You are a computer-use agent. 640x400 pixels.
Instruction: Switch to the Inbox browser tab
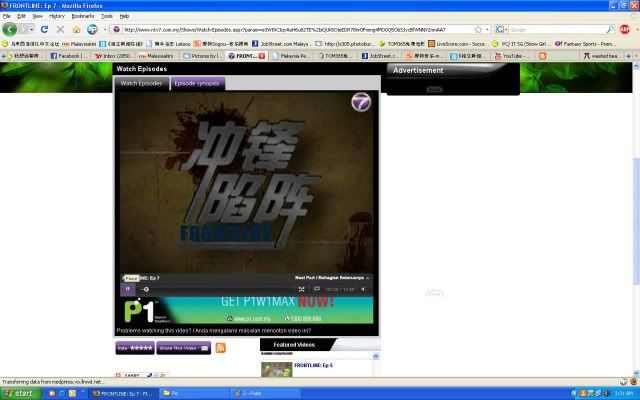tap(113, 56)
